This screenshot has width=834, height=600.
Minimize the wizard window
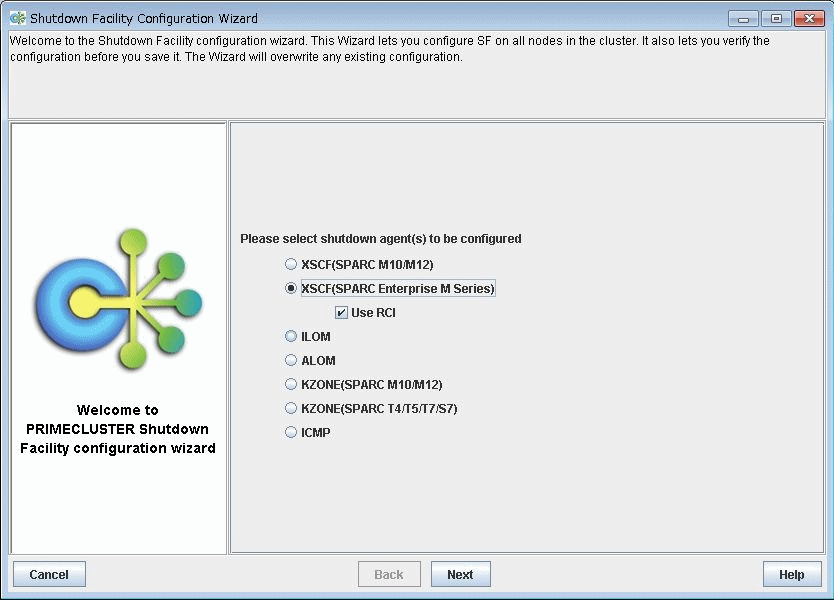point(744,19)
